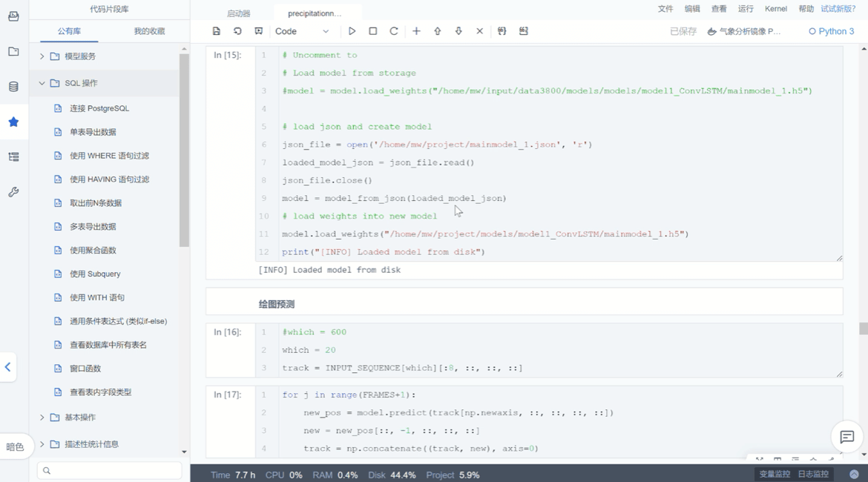Switch to the 公有库 tab

tap(69, 31)
